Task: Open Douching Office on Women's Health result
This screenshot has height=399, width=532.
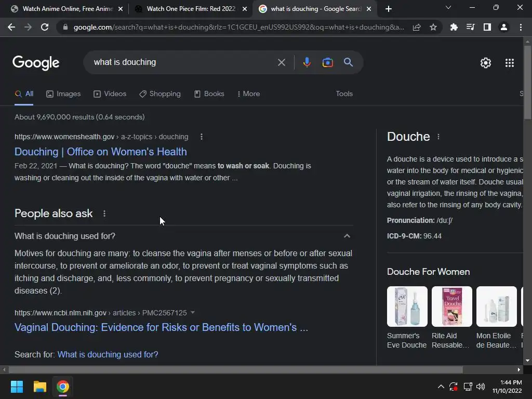Action: click(x=101, y=152)
